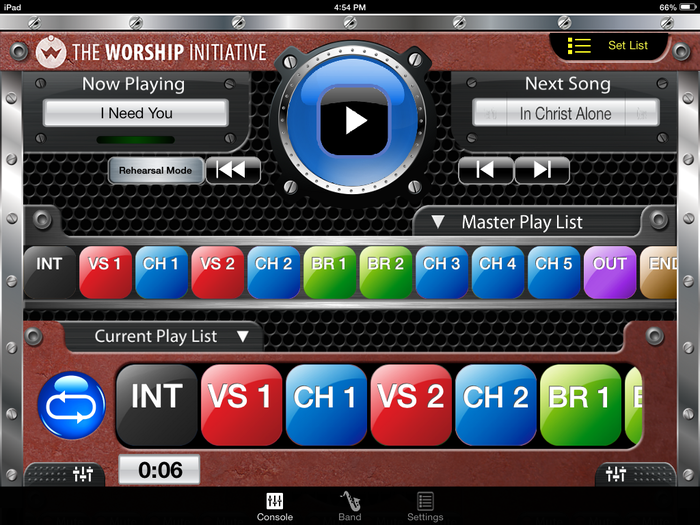This screenshot has width=700, height=525.
Task: Click the green progress bar under Now Playing
Action: click(136, 140)
